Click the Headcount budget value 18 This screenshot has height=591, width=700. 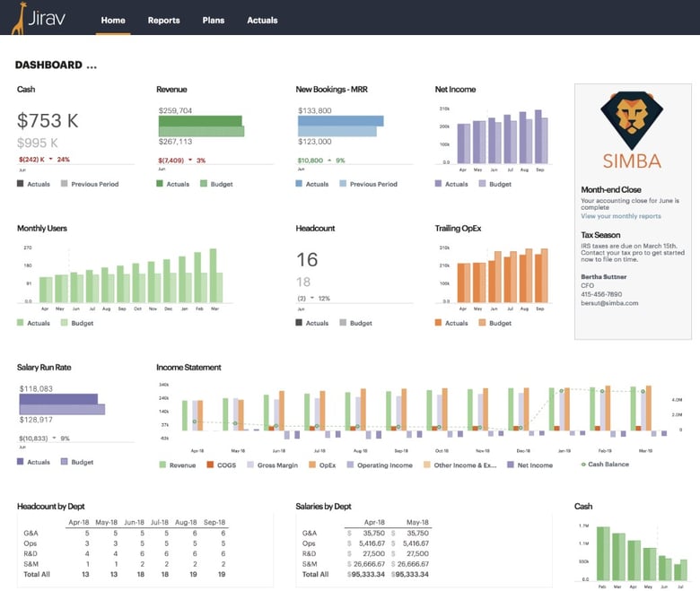pyautogui.click(x=303, y=282)
